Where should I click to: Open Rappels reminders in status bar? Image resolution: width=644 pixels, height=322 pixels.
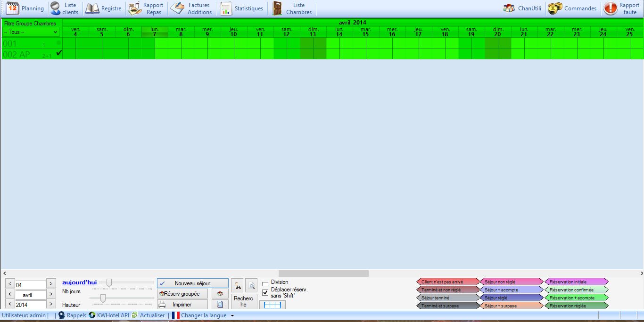(72, 315)
